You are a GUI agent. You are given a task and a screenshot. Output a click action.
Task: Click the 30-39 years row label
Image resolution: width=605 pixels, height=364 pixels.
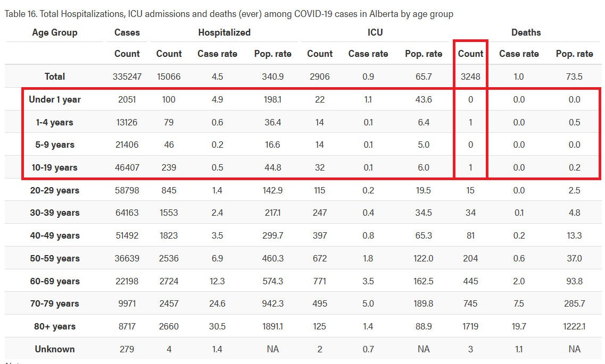55,213
